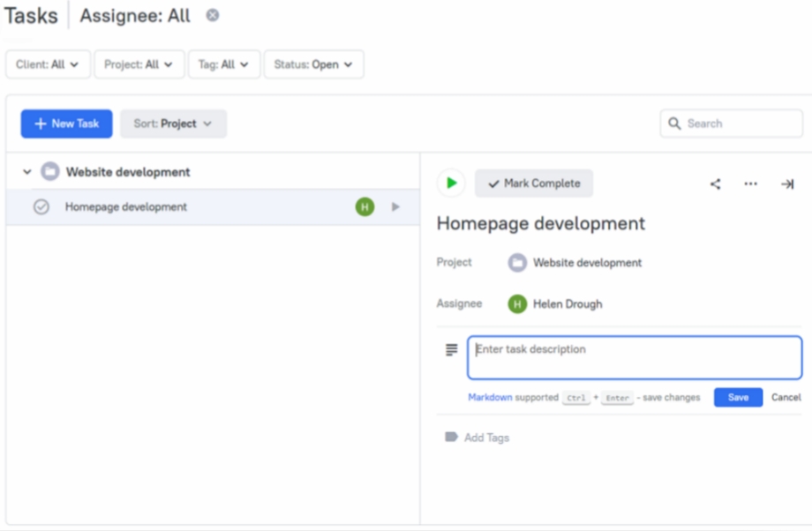Toggle the Homepage development completion circle
812x531 pixels.
(41, 206)
